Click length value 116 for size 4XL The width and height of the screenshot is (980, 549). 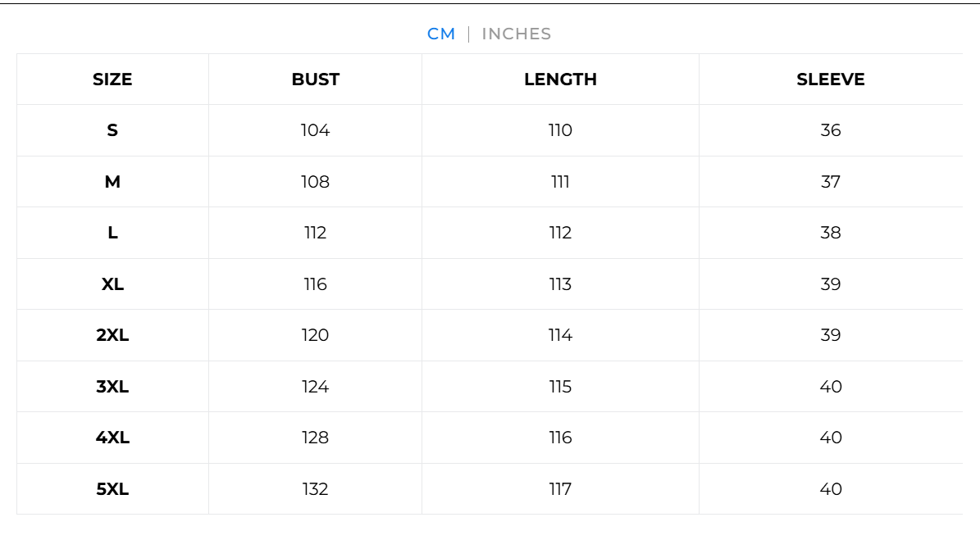pyautogui.click(x=560, y=438)
